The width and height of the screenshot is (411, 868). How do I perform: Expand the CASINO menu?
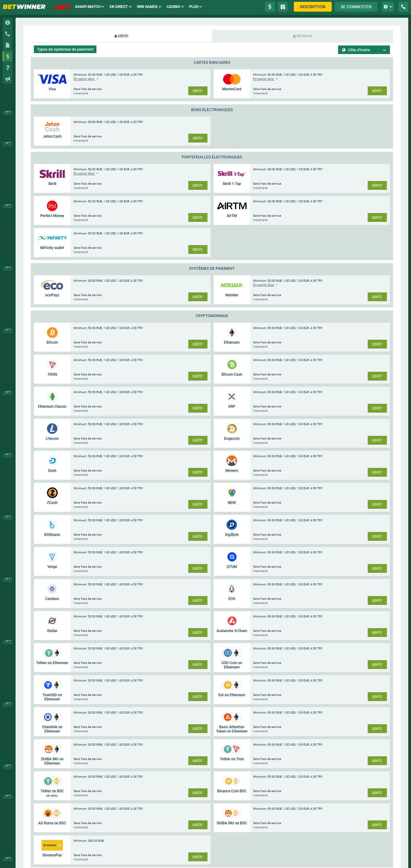[x=175, y=7]
